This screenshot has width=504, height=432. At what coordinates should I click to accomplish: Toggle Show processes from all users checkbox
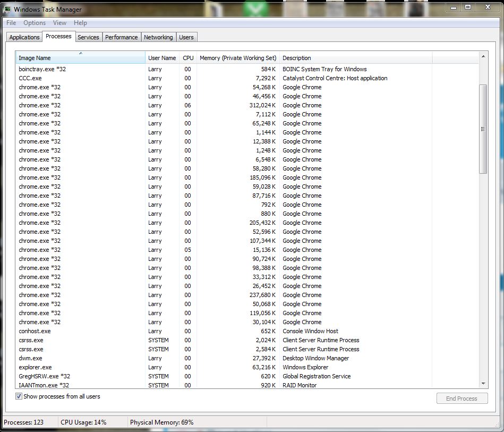[x=19, y=396]
